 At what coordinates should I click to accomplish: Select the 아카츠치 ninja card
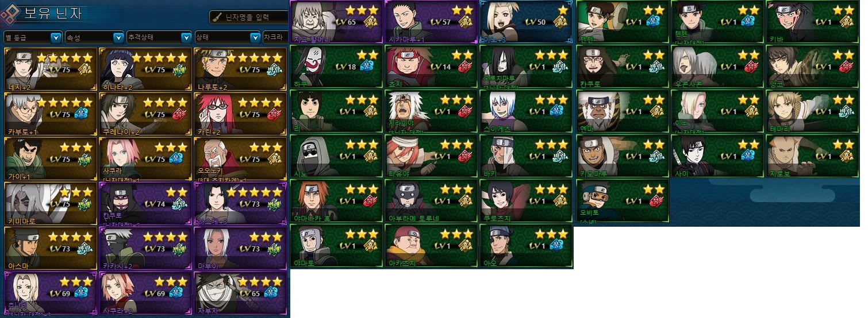point(431,246)
